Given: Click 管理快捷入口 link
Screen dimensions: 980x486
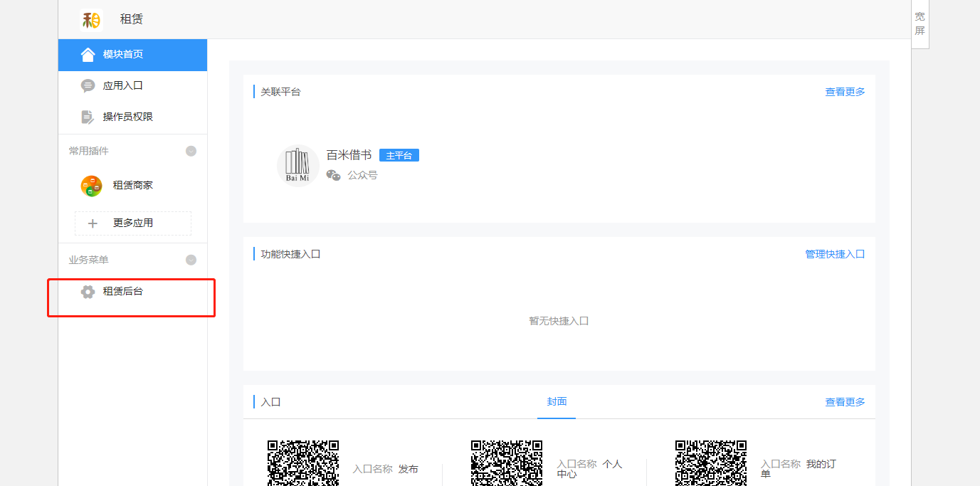Looking at the screenshot, I should (x=835, y=254).
